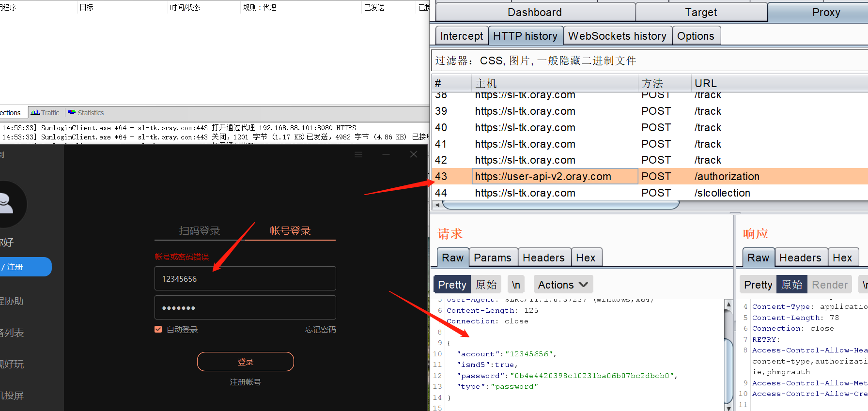Open the Actions dropdown in request panel
The height and width of the screenshot is (411, 868).
pyautogui.click(x=563, y=285)
